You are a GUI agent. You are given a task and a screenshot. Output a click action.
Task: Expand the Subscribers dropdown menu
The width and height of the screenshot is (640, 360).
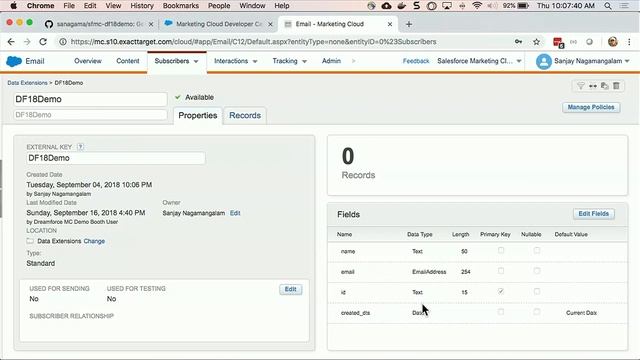(x=196, y=61)
